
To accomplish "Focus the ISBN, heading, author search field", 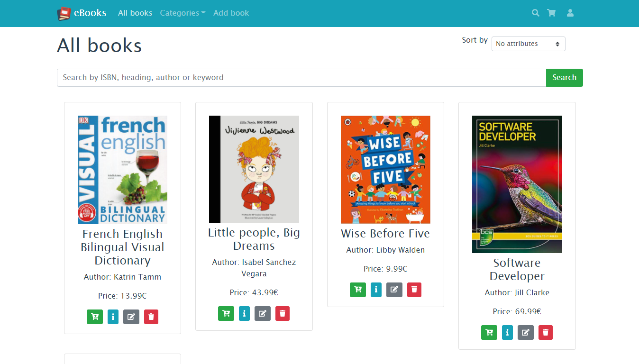I will tap(301, 78).
